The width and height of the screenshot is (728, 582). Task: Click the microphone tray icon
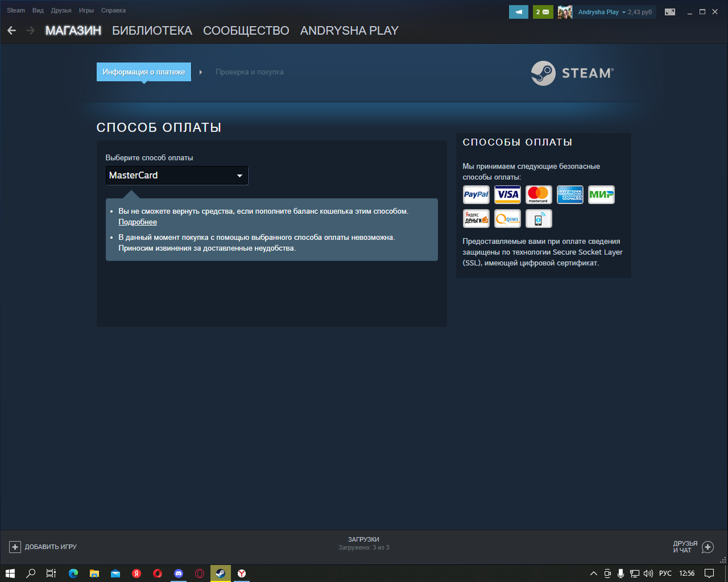[621, 573]
